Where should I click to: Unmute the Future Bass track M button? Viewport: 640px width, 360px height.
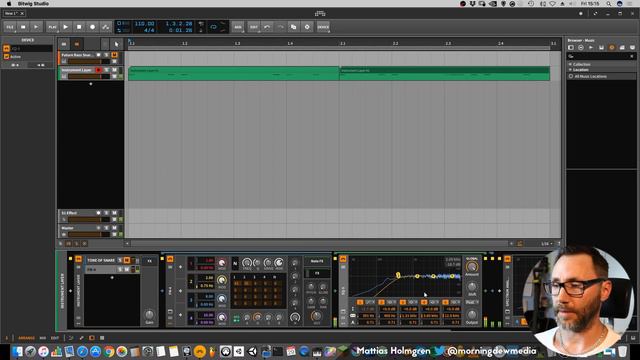pos(114,55)
